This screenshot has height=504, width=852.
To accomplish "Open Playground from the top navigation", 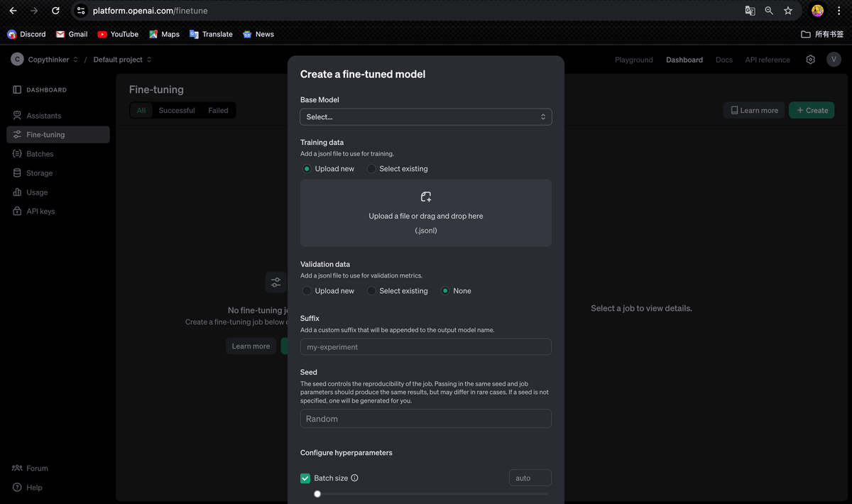I will 633,60.
